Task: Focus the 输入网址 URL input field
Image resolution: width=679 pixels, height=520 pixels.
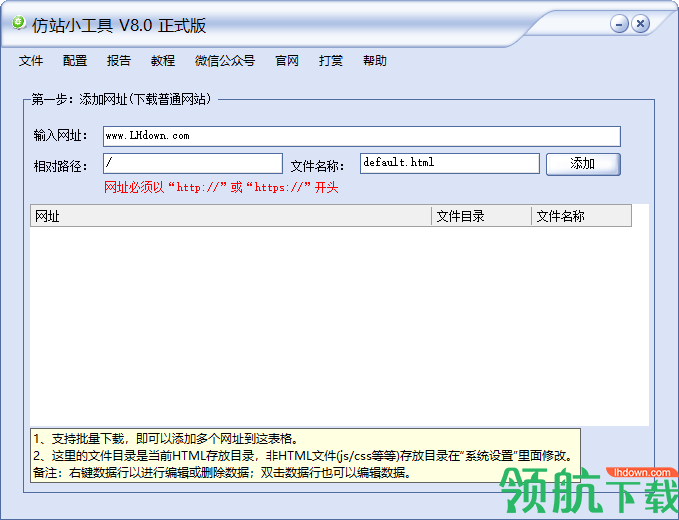Action: point(362,136)
